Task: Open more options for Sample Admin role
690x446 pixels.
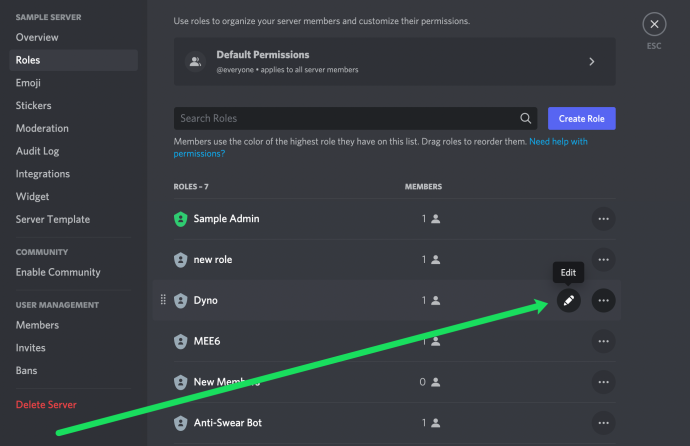Action: 603,219
